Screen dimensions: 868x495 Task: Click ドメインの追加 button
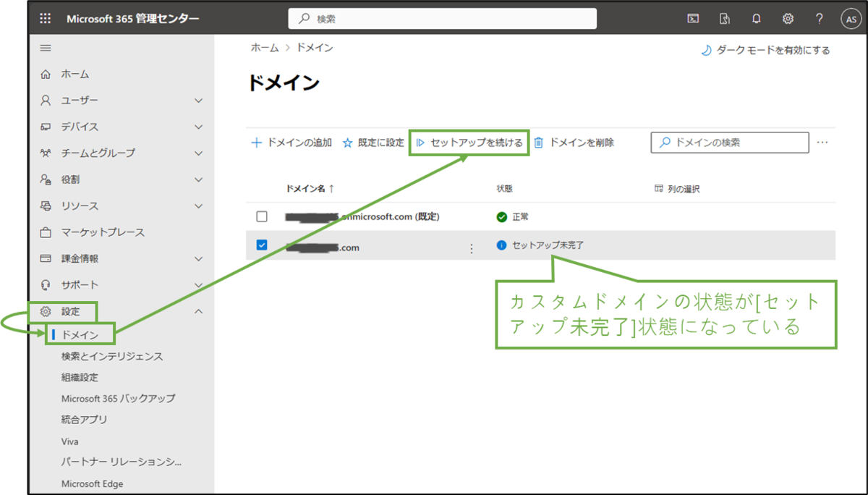[x=291, y=143]
